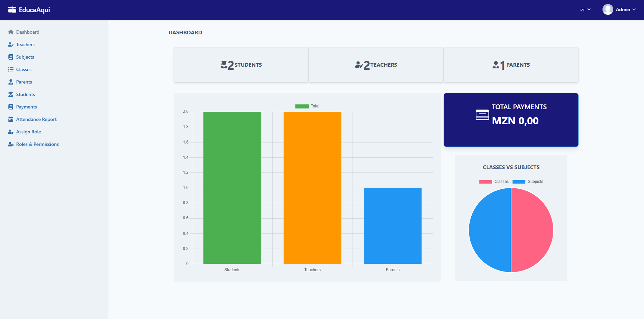Select Classes in the sidebar

click(24, 69)
